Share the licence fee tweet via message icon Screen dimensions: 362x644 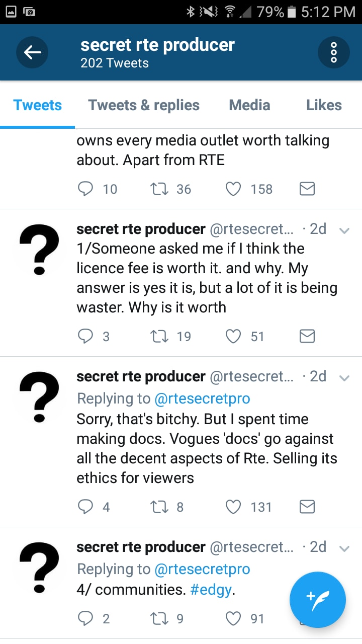[307, 336]
